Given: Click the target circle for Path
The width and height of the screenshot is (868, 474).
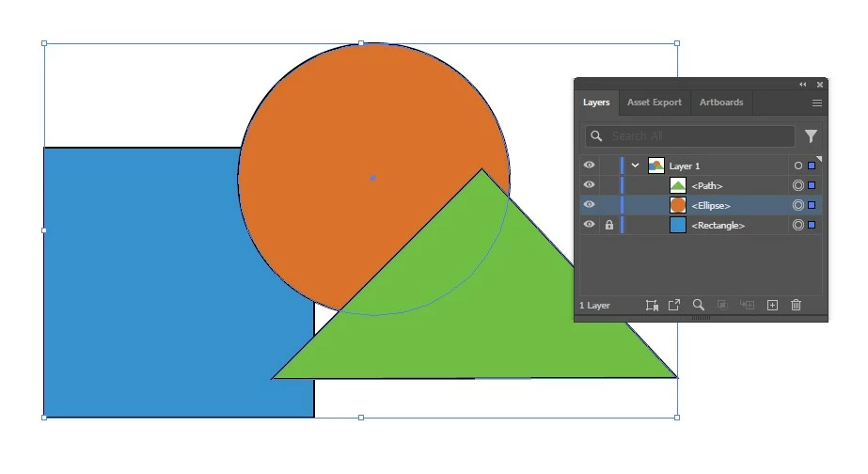Looking at the screenshot, I should click(797, 185).
